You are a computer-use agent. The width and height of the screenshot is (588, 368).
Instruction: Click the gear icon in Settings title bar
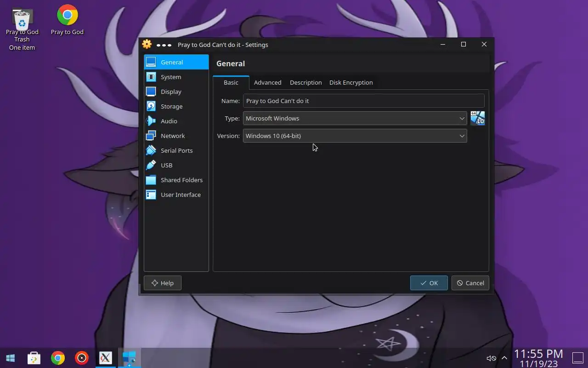point(147,44)
